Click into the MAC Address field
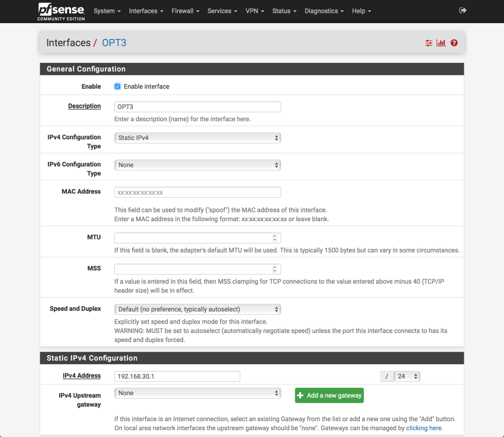The width and height of the screenshot is (504, 437). tap(197, 193)
